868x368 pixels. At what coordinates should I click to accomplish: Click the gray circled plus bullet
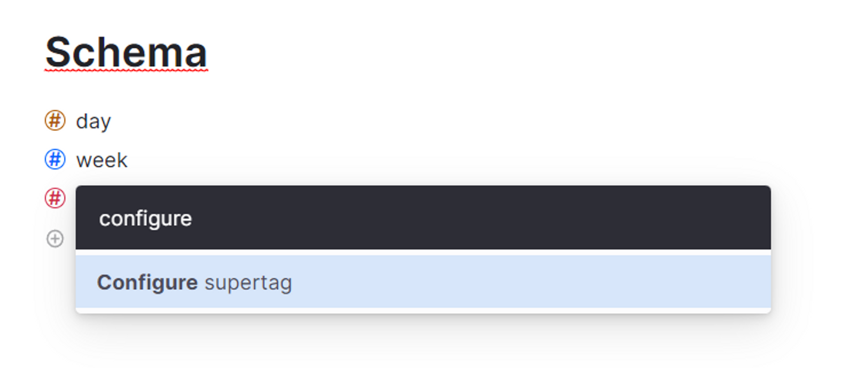pos(55,239)
